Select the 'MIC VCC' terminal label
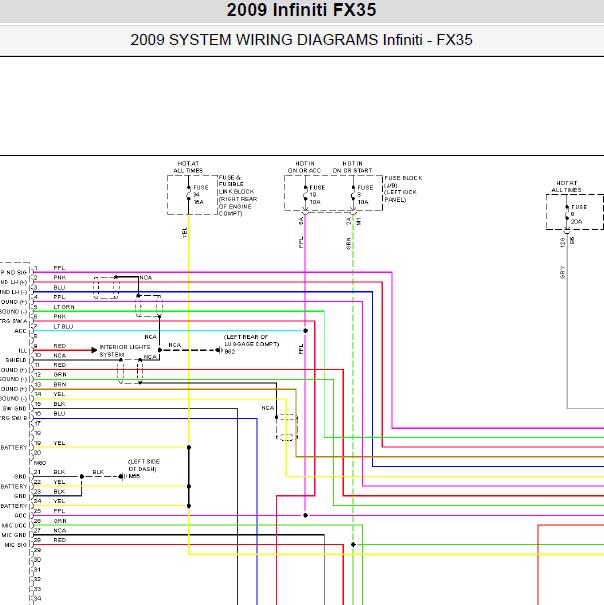 (x=14, y=526)
